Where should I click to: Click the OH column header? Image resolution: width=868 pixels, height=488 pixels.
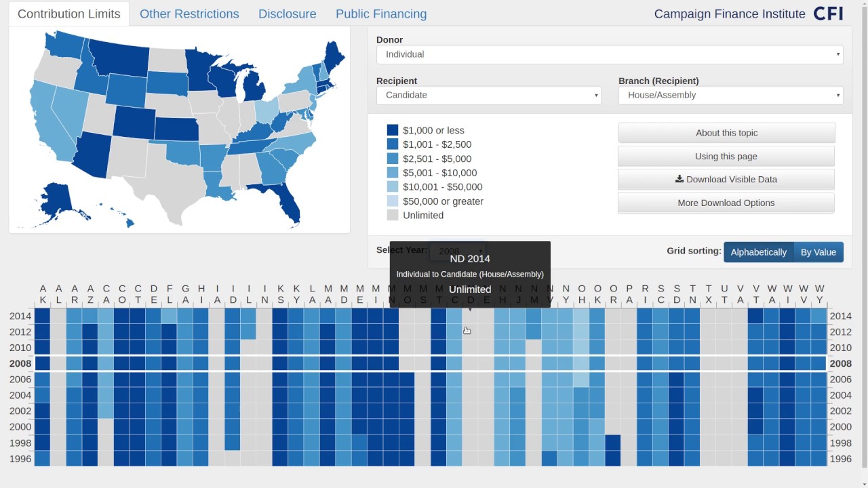[581, 294]
